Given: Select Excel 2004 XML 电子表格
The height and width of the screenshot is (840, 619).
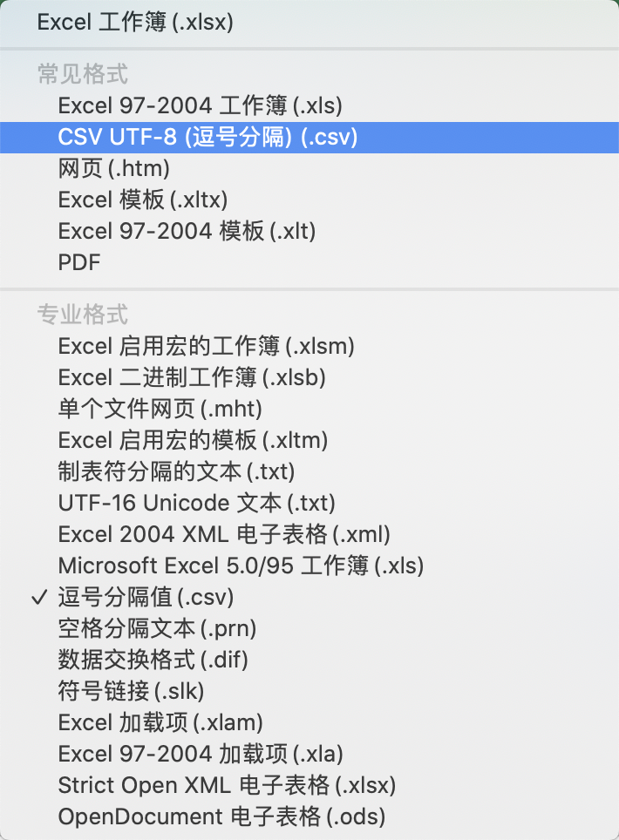Looking at the screenshot, I should (x=223, y=534).
